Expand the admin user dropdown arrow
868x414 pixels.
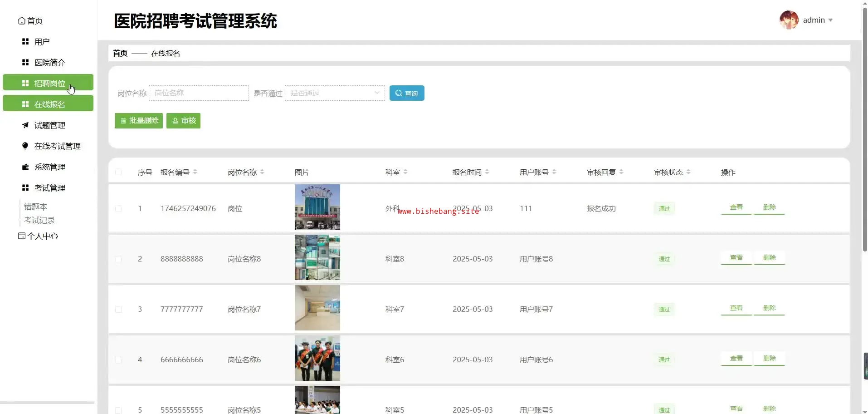click(x=830, y=20)
